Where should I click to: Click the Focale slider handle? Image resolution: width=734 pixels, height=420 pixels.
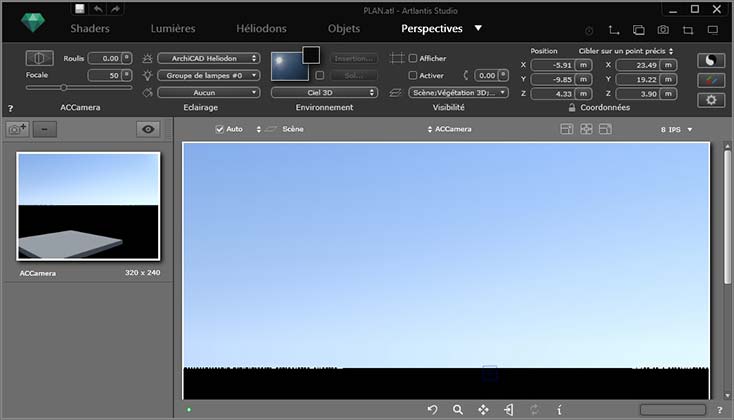pyautogui.click(x=63, y=88)
